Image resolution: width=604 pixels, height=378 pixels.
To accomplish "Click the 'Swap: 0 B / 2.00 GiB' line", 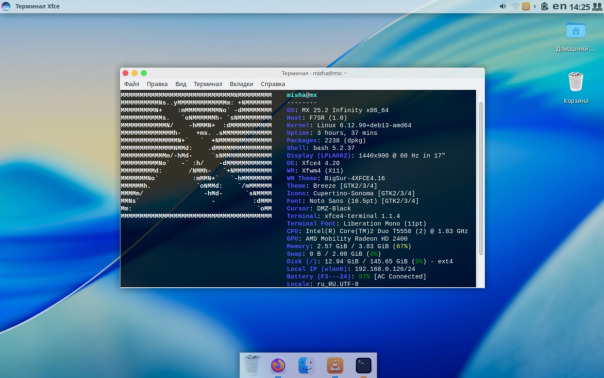I will click(x=334, y=254).
